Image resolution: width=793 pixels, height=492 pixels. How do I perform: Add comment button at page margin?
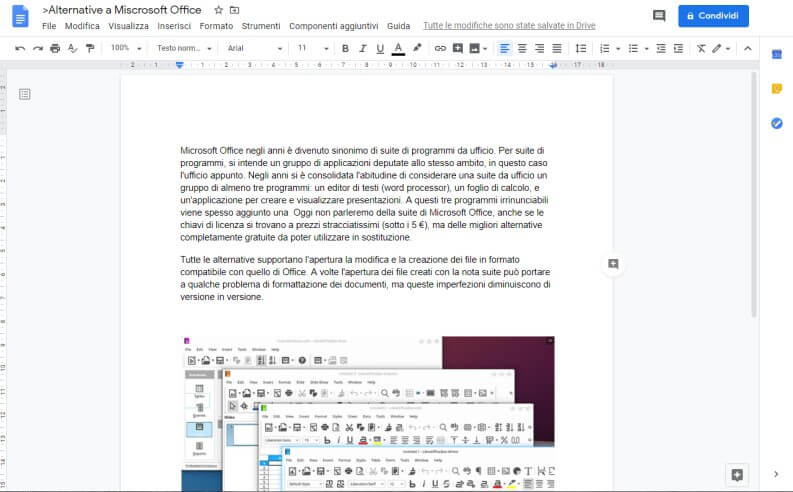coord(613,264)
